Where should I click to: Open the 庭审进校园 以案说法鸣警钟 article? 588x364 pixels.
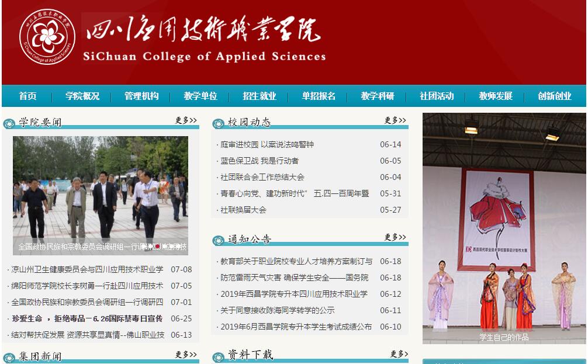click(x=267, y=144)
